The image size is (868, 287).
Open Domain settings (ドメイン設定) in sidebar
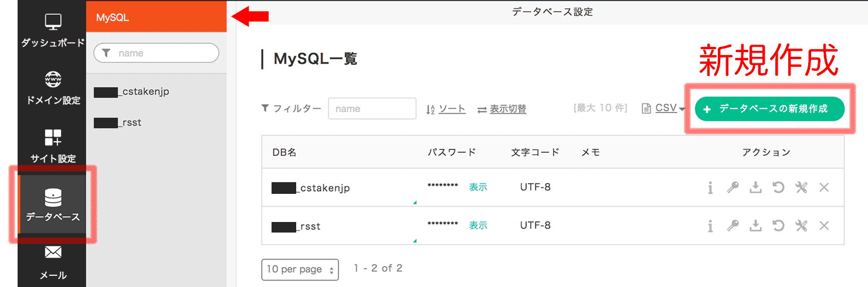point(53,88)
